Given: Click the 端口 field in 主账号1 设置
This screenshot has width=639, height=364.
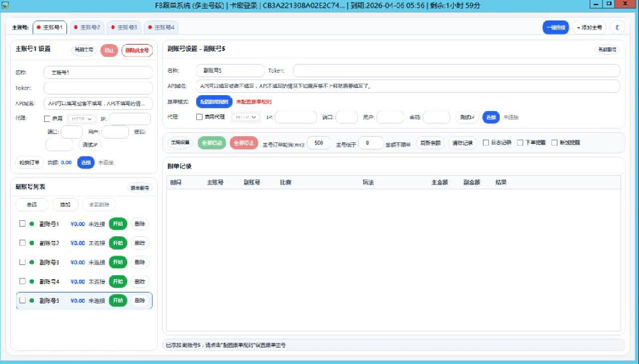Looking at the screenshot, I should (x=72, y=132).
